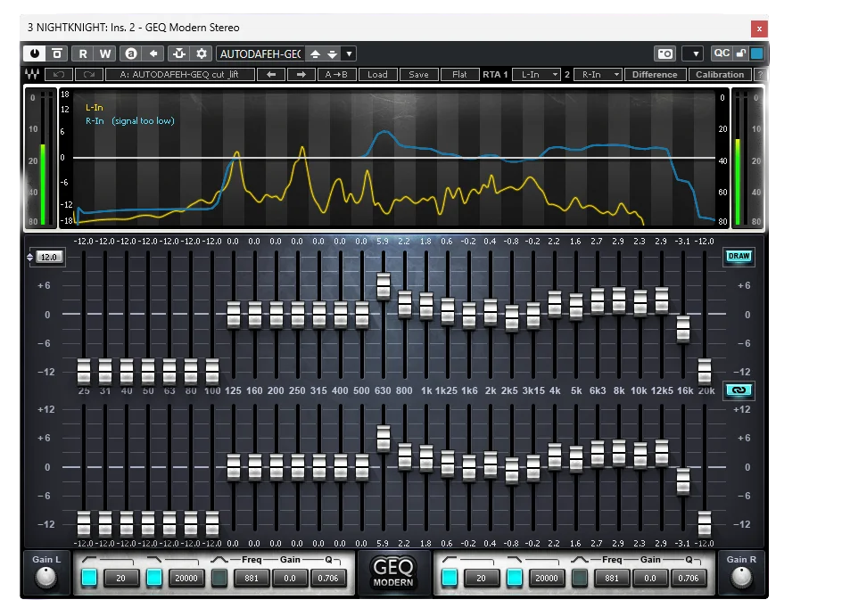The width and height of the screenshot is (842, 616).
Task: Click the redo arrow button
Action: pos(89,75)
